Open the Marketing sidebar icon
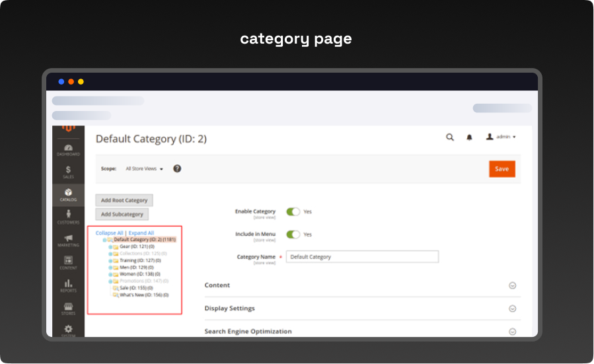This screenshot has width=594, height=364. [69, 240]
